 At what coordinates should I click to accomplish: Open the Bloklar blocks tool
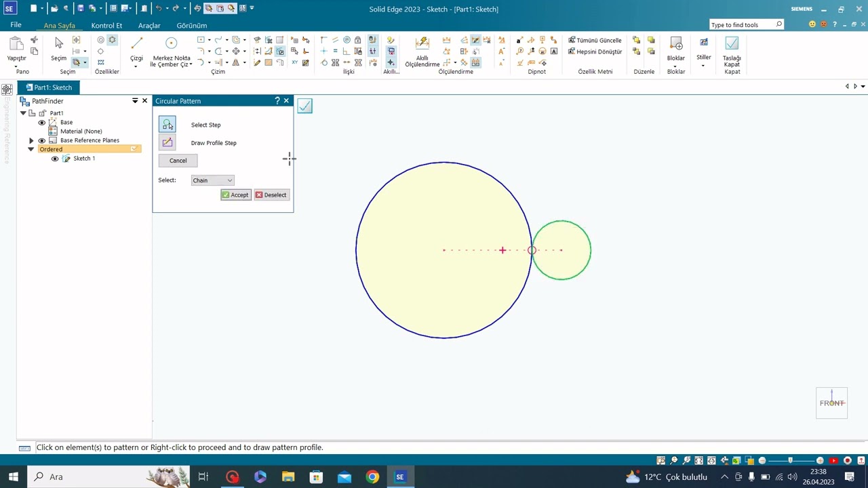pyautogui.click(x=676, y=49)
